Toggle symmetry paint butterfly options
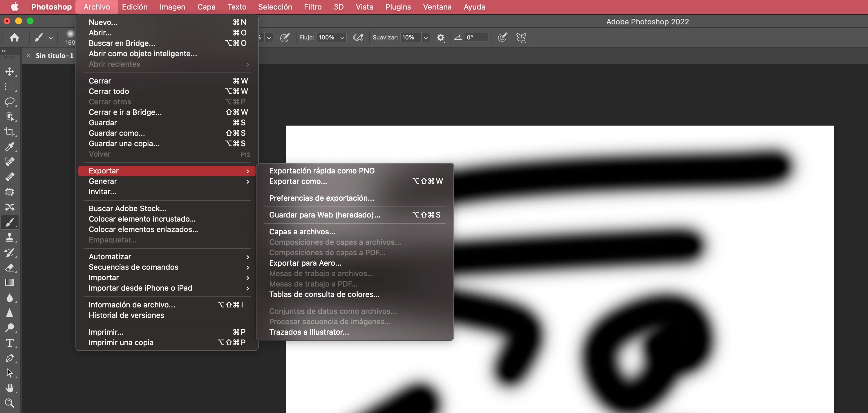The image size is (868, 413). pyautogui.click(x=521, y=37)
